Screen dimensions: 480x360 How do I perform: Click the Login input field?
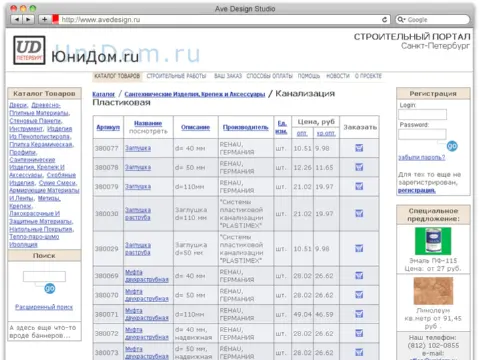pyautogui.click(x=422, y=114)
